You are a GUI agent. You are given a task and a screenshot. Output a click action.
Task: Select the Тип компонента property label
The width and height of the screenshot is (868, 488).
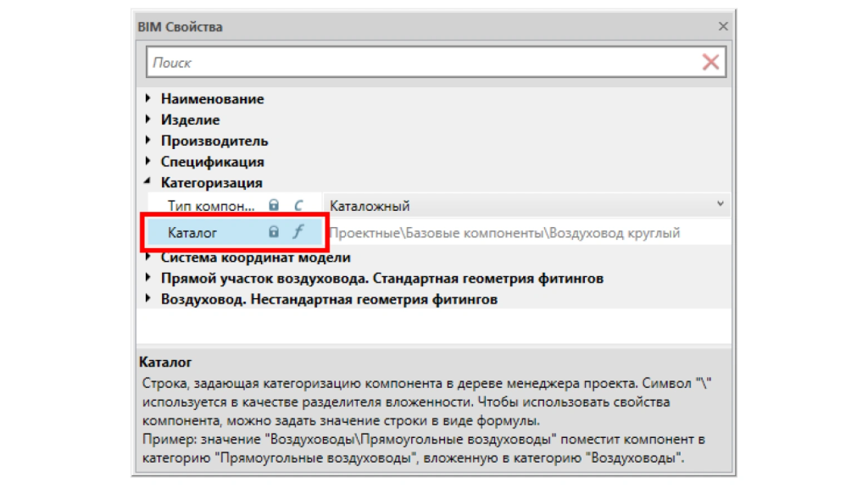click(210, 205)
